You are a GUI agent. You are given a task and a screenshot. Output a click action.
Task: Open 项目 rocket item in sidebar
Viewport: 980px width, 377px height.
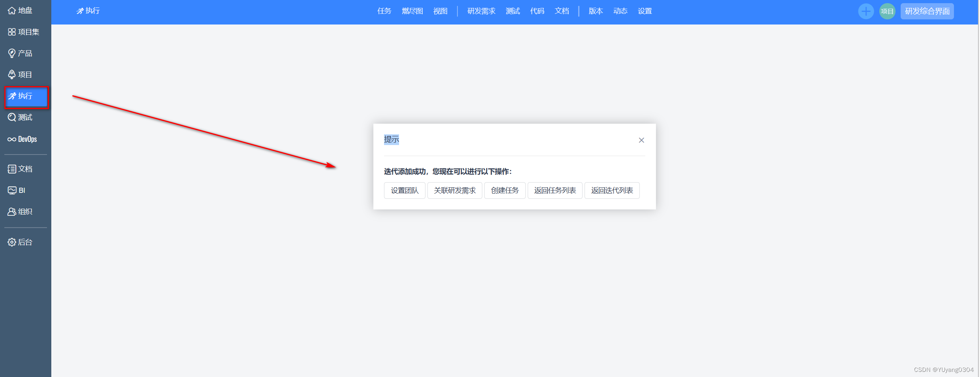[x=20, y=75]
